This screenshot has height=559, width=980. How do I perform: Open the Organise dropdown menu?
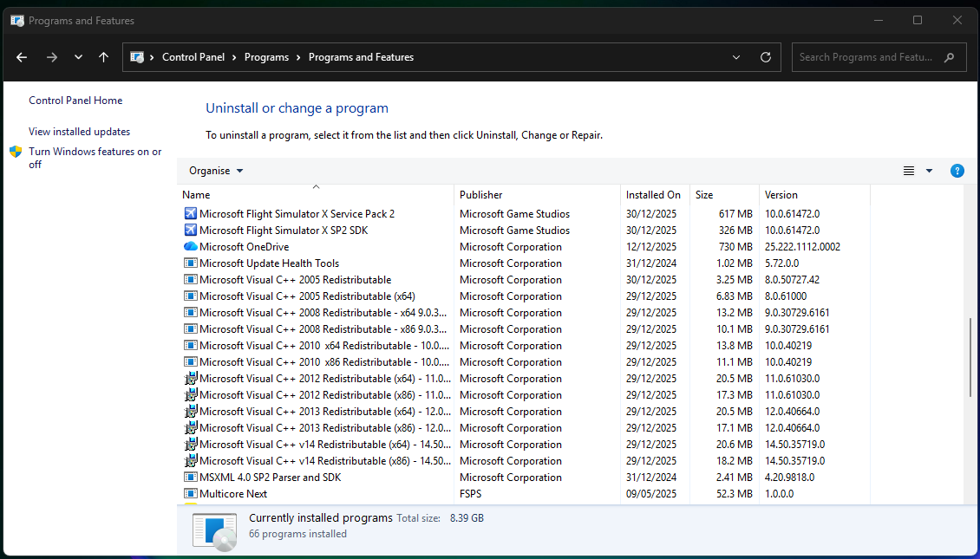216,171
